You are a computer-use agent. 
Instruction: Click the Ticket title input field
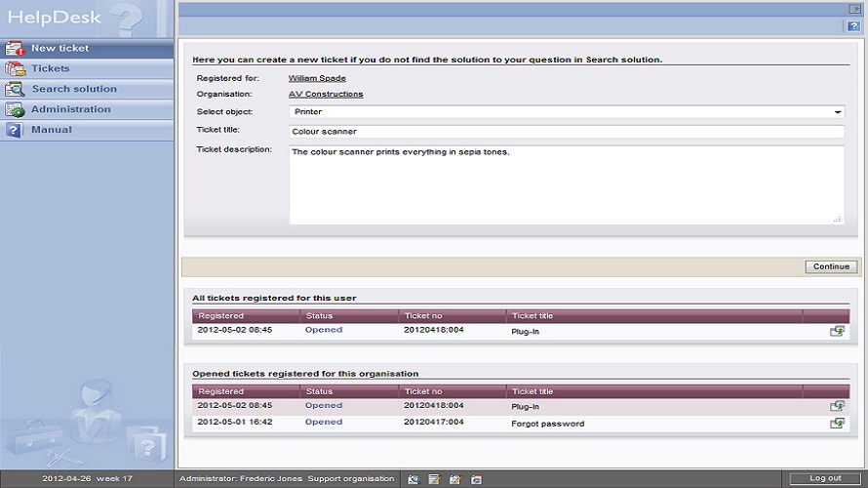[567, 132]
